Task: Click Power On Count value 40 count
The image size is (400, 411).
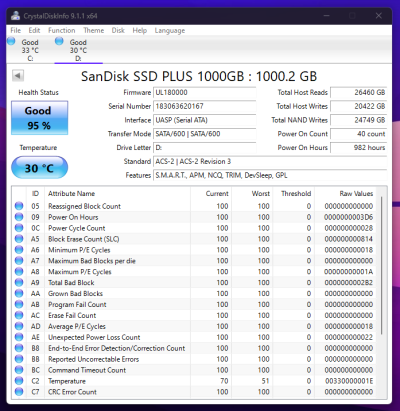Action: click(x=359, y=134)
